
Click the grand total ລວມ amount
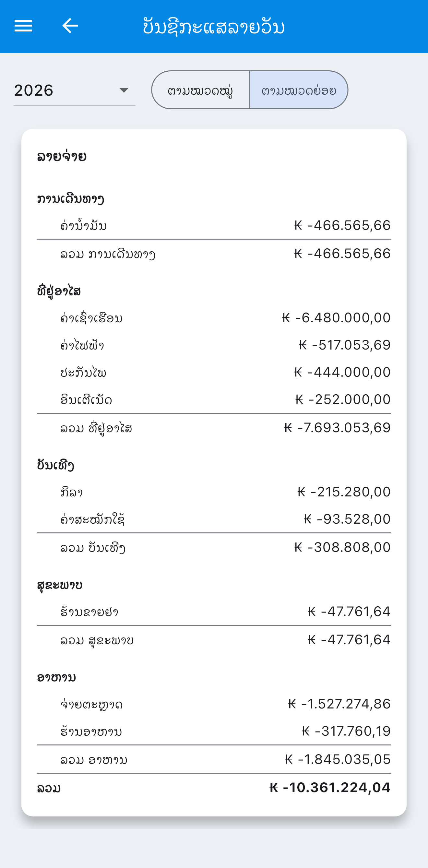(330, 788)
